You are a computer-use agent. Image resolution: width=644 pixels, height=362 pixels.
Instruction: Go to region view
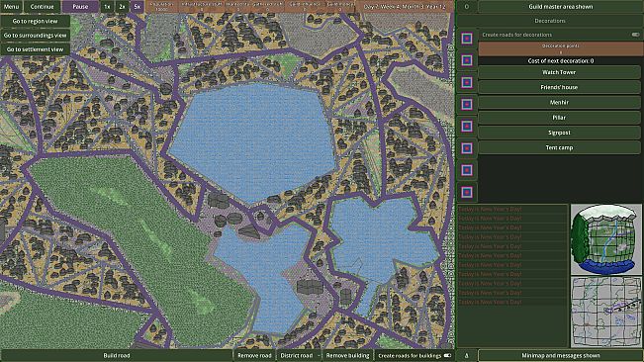pos(35,21)
